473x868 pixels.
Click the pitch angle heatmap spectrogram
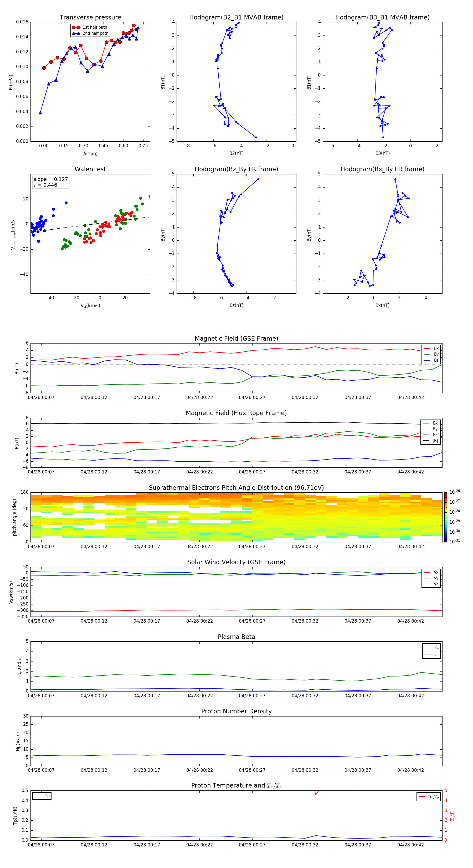(236, 517)
